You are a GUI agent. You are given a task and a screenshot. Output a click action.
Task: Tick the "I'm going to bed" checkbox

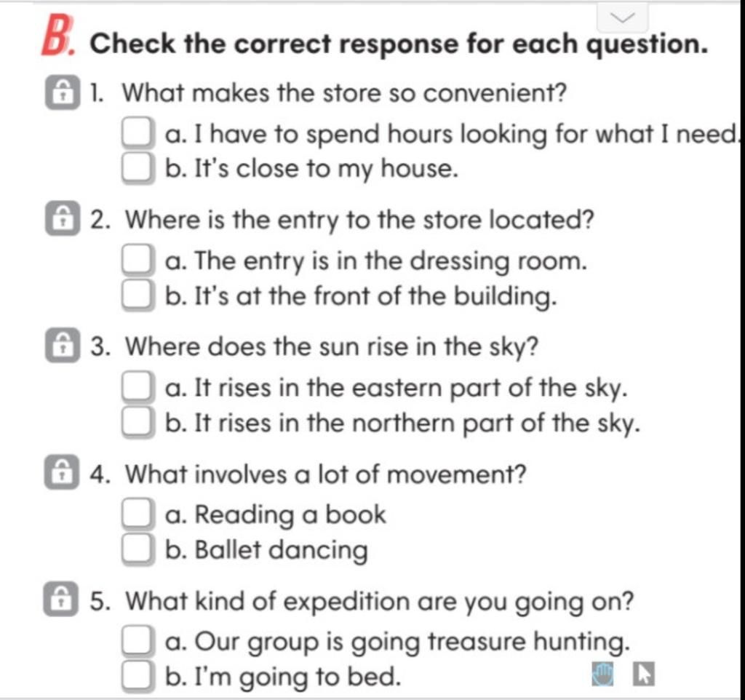point(137,677)
